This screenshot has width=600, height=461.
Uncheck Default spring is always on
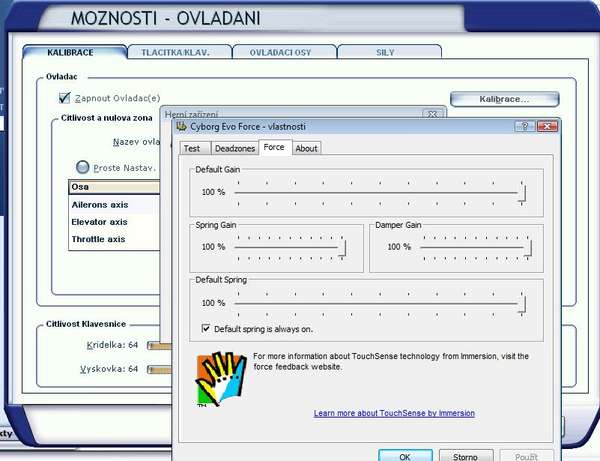click(206, 329)
